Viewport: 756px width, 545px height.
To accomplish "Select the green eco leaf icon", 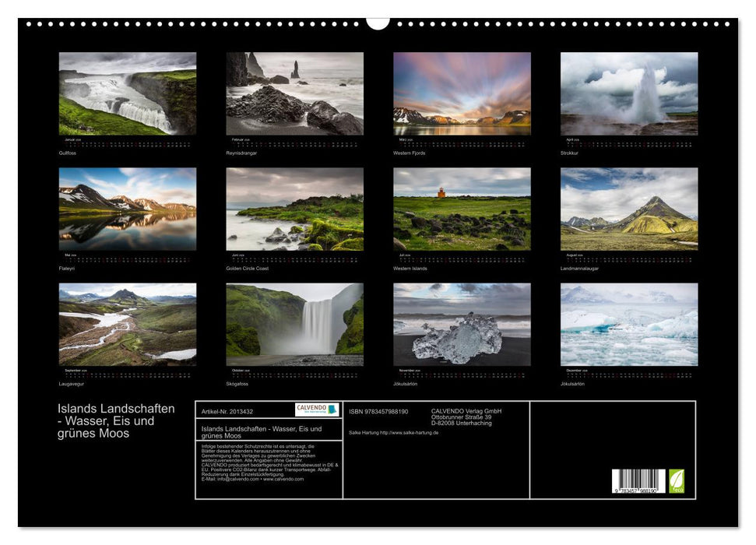I will [x=677, y=482].
